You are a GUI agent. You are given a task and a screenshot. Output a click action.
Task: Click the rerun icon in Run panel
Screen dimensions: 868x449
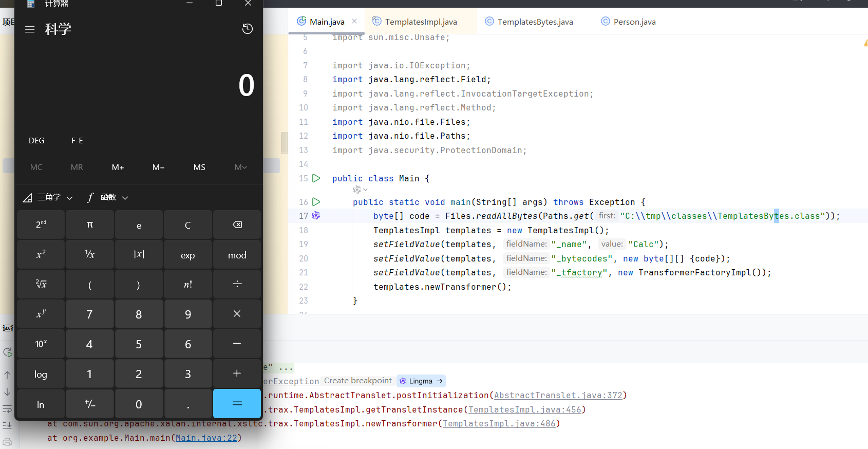click(x=8, y=352)
